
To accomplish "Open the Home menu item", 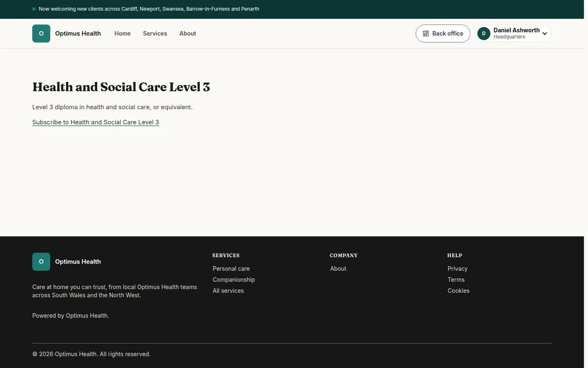I will pos(122,33).
